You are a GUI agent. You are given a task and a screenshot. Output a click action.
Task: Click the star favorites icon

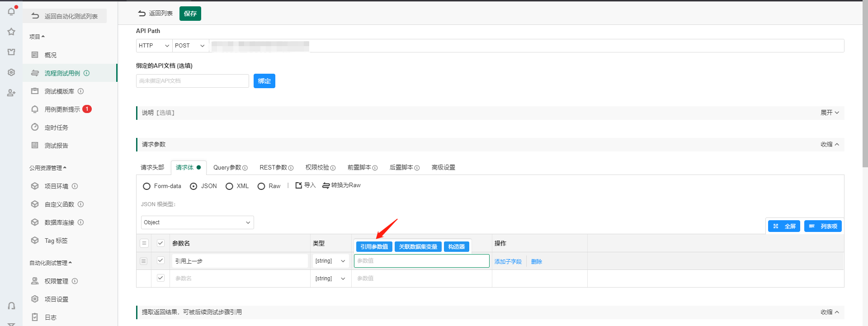(x=11, y=32)
